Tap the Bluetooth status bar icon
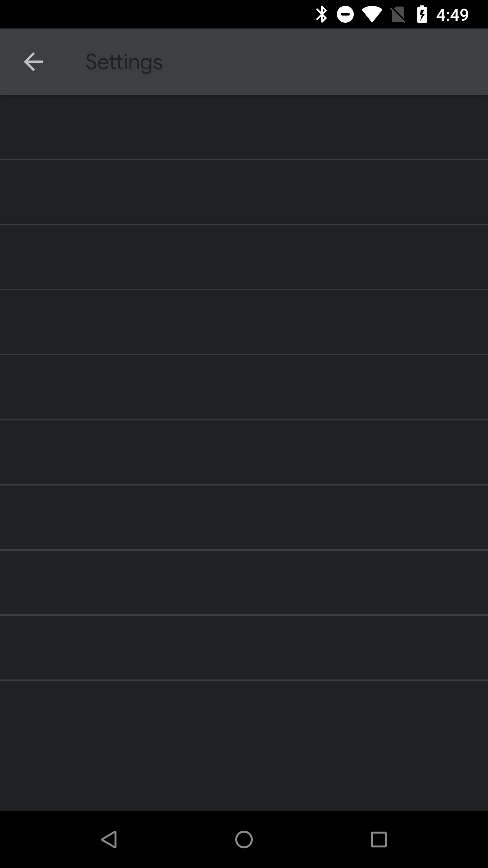The height and width of the screenshot is (868, 488). click(x=321, y=15)
